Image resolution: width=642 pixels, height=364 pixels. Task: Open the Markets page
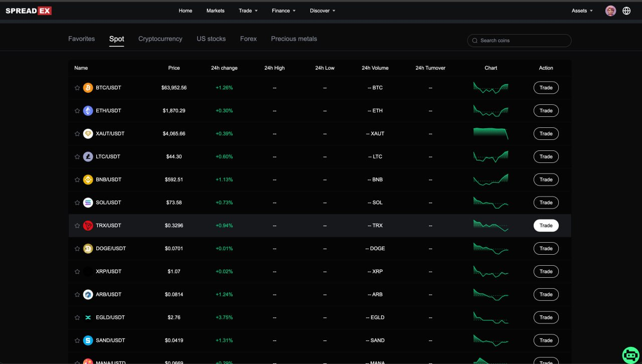coord(216,11)
